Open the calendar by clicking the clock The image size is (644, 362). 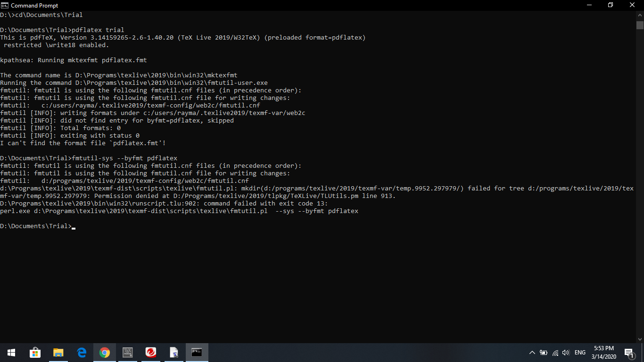pyautogui.click(x=603, y=352)
